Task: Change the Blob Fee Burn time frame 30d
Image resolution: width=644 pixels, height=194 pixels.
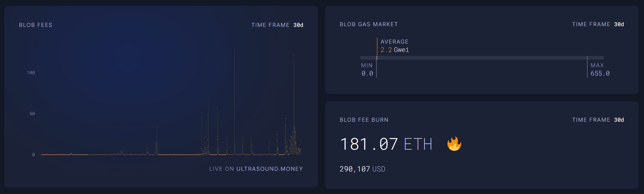Action: click(619, 120)
